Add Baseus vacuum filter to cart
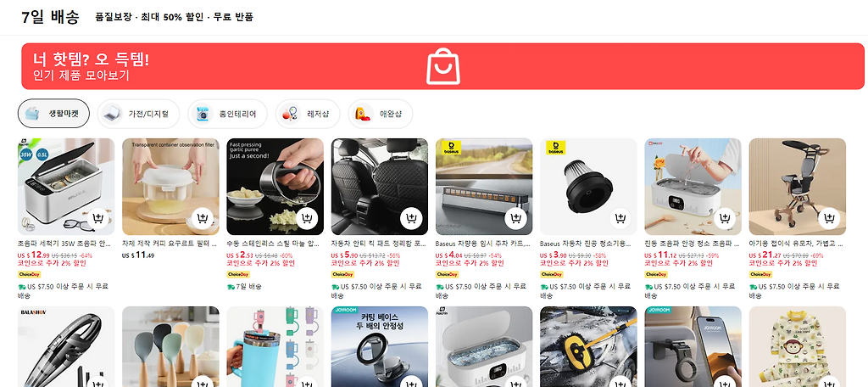The height and width of the screenshot is (387, 868). click(620, 218)
